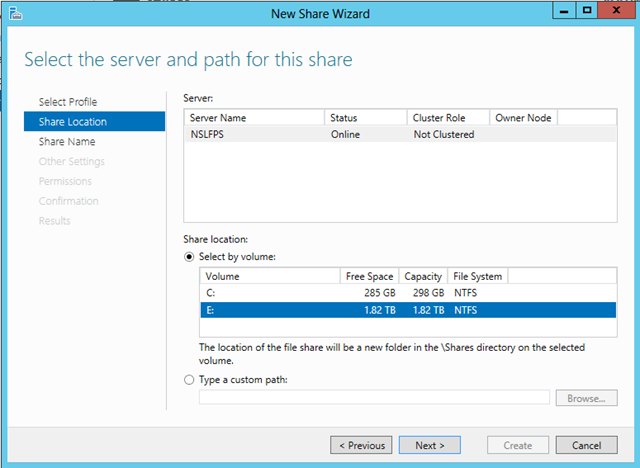Click inside the custom path text field
This screenshot has width=640, height=468.
(374, 398)
